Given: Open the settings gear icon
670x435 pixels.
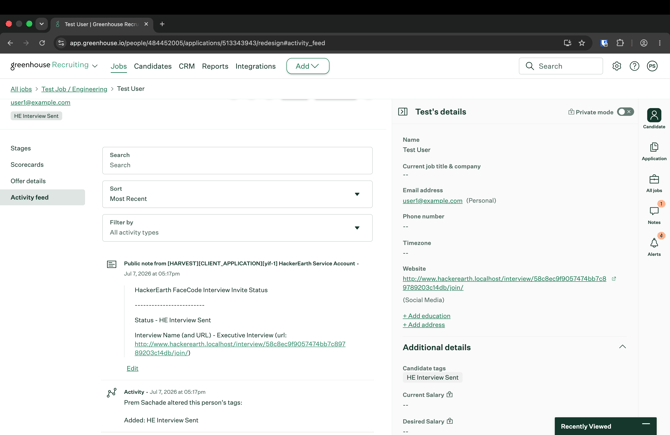Looking at the screenshot, I should pos(616,66).
